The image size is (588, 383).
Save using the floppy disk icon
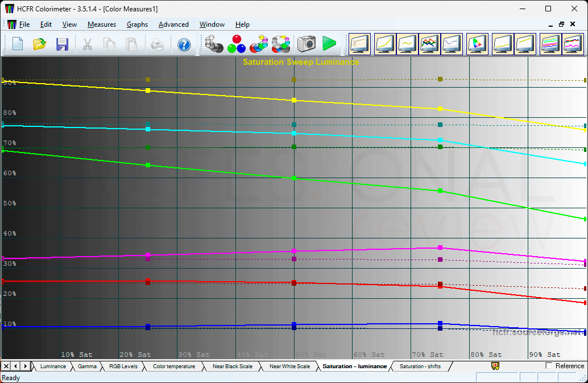62,44
